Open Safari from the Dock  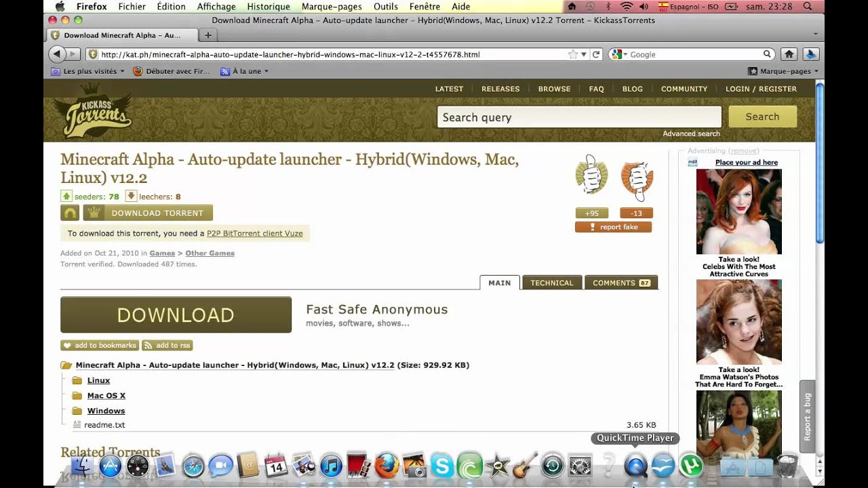coord(193,466)
